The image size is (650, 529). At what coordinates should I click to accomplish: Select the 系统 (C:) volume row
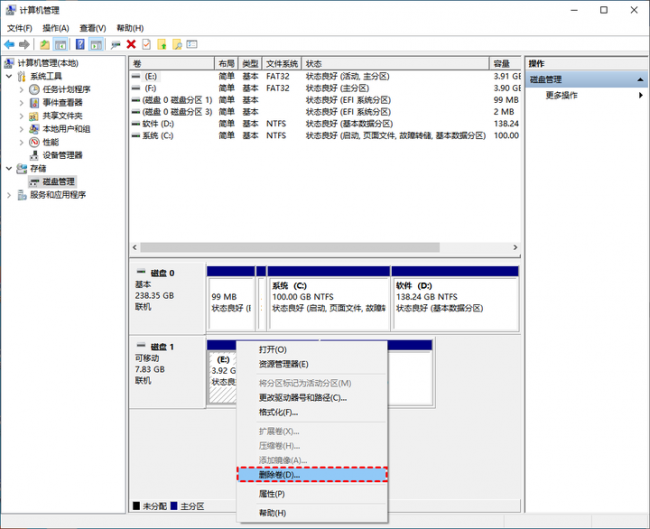325,136
